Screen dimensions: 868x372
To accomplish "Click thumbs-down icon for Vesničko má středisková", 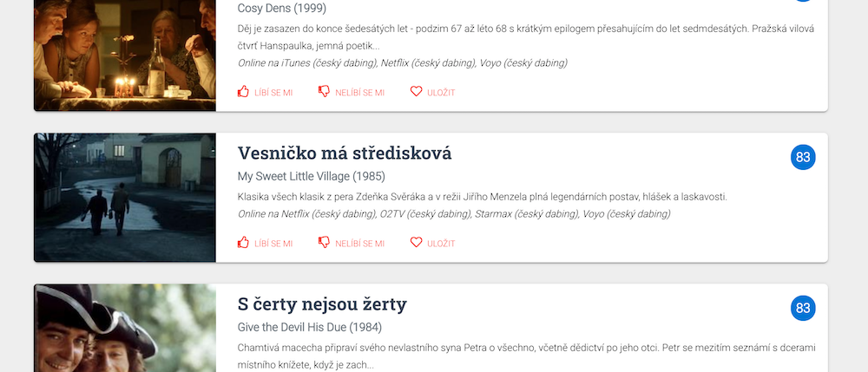I will point(324,243).
